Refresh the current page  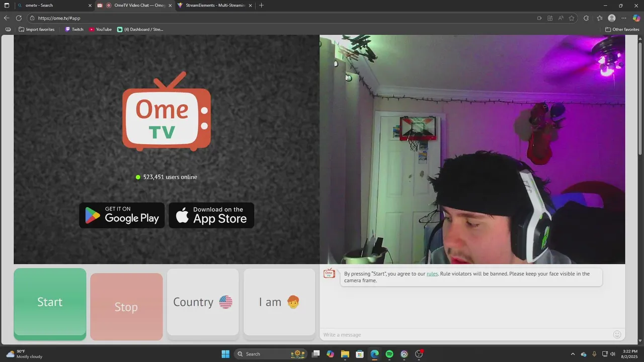click(x=19, y=18)
